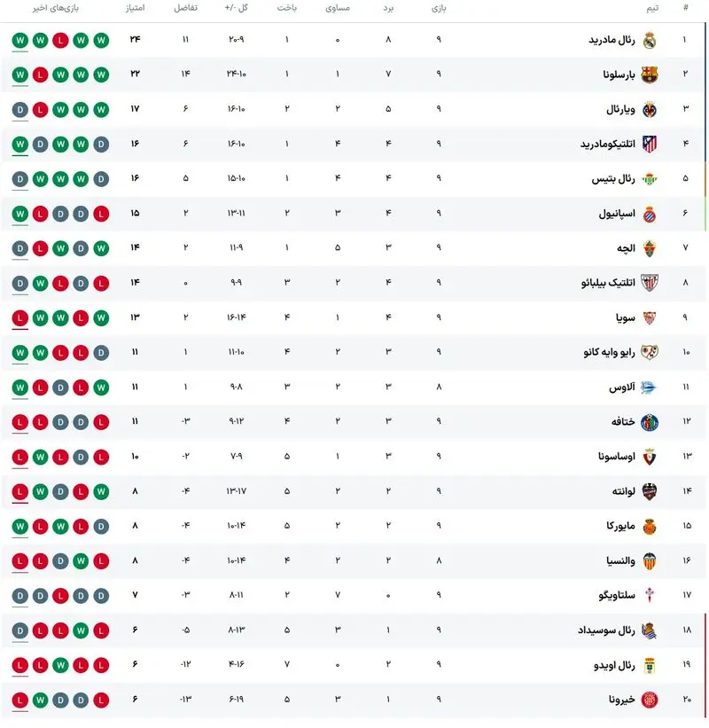The image size is (709, 728).
Task: Click the Espanyol club crest
Action: click(x=650, y=214)
